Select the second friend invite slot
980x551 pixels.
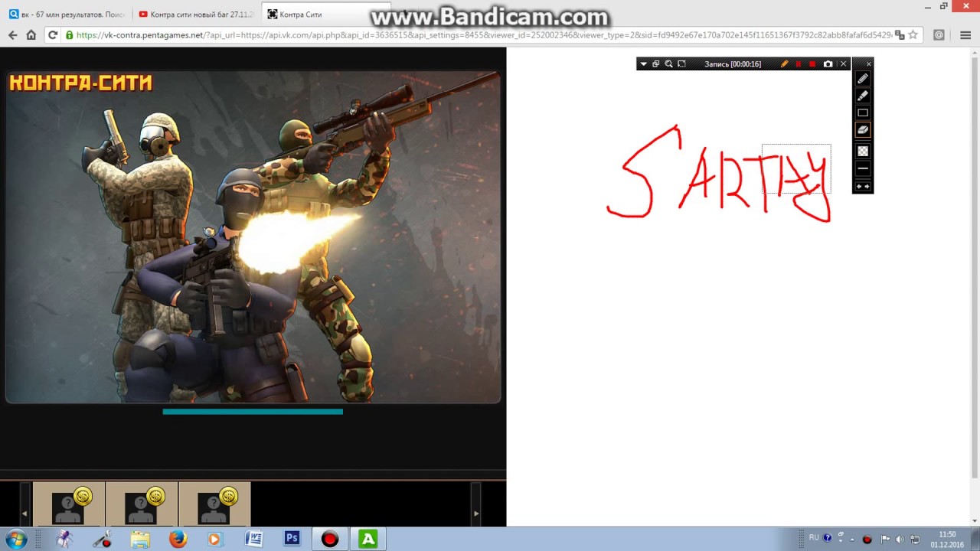pyautogui.click(x=142, y=504)
